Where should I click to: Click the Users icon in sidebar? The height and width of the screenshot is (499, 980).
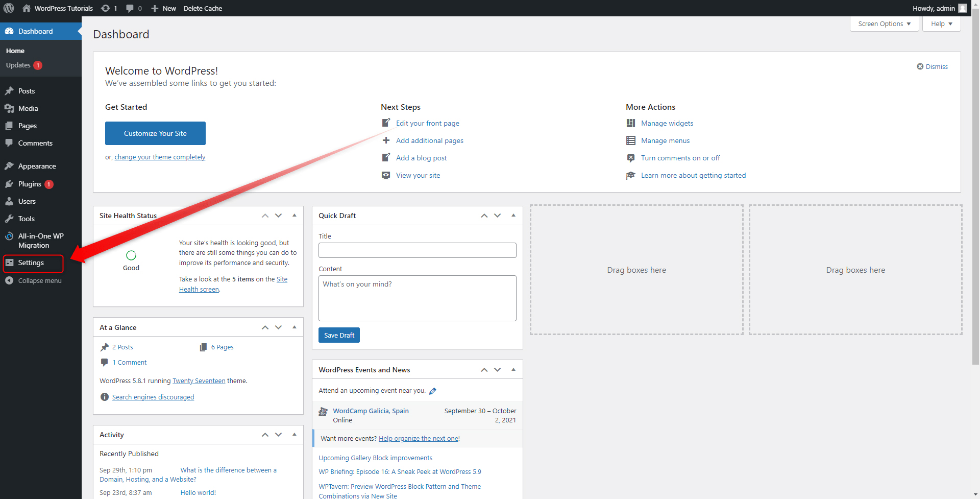click(9, 201)
